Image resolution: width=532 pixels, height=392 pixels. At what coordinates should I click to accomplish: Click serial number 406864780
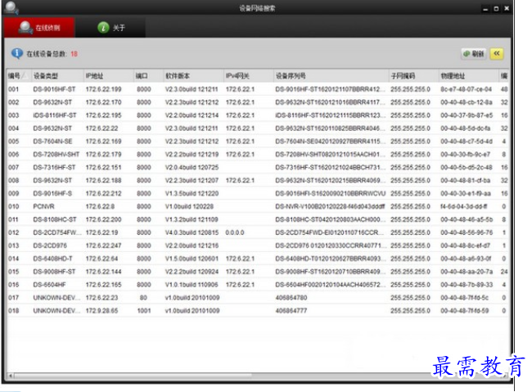[x=291, y=298]
